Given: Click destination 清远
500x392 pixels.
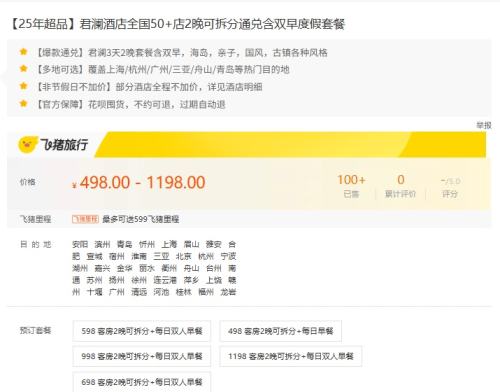Looking at the screenshot, I should point(139,292).
